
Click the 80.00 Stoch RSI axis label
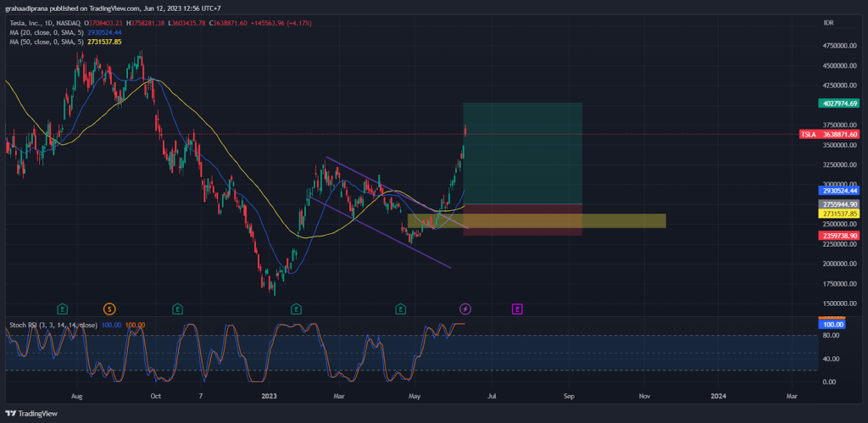[831, 336]
